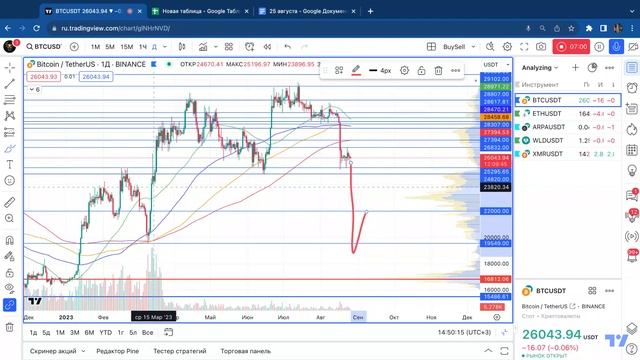Open symbol search BTCUSD
This screenshot has height=360, width=640.
tap(44, 47)
